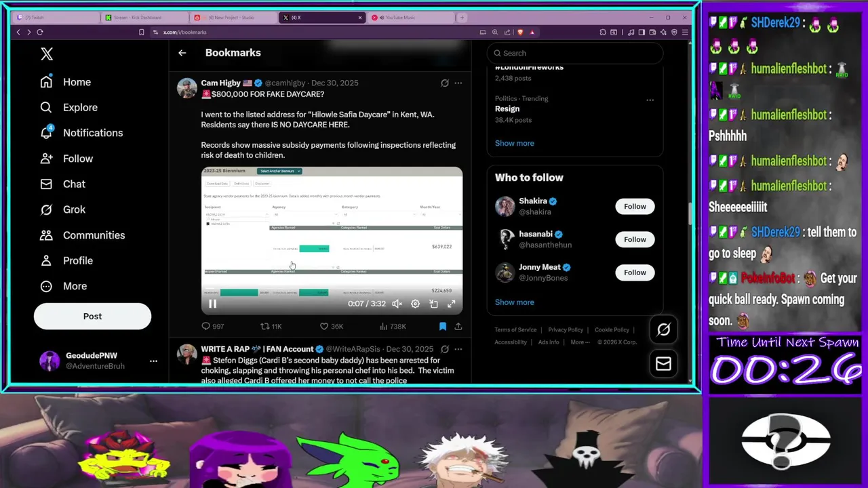
Task: Switch to Stream - Kick Dashboard tab
Action: pos(146,18)
